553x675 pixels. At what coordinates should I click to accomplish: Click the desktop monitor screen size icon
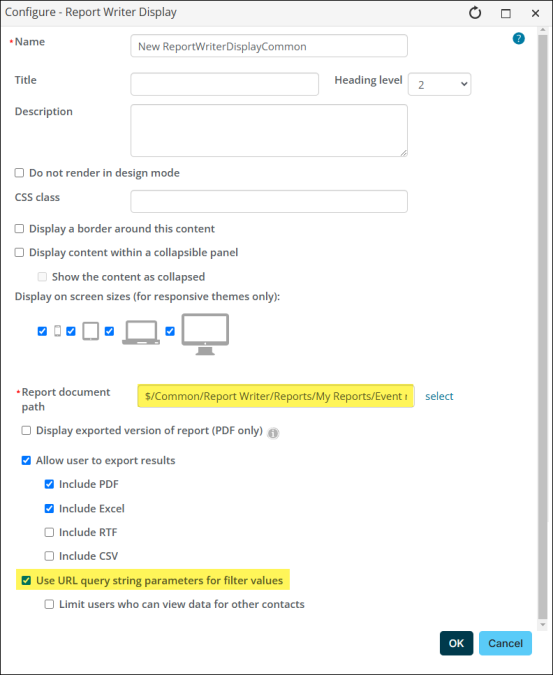tap(205, 334)
